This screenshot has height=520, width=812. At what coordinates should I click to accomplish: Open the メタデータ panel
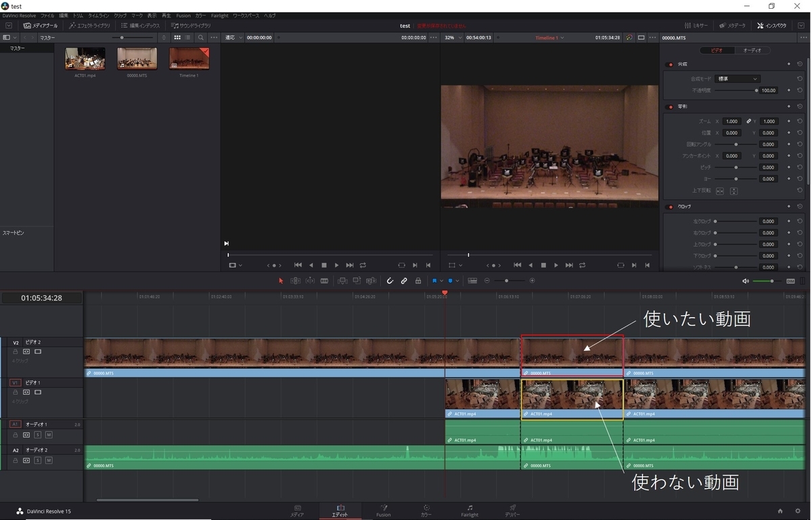click(x=732, y=26)
